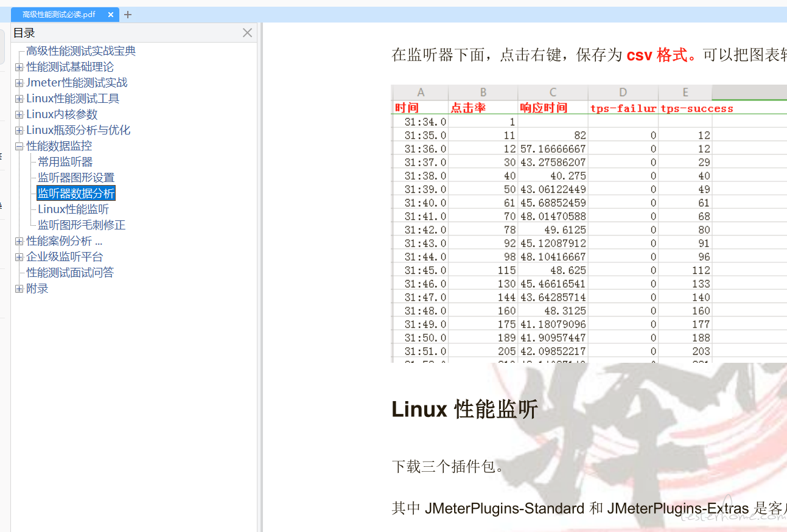Jump to Linux性能监听 bookmark
787x532 pixels.
[74, 209]
